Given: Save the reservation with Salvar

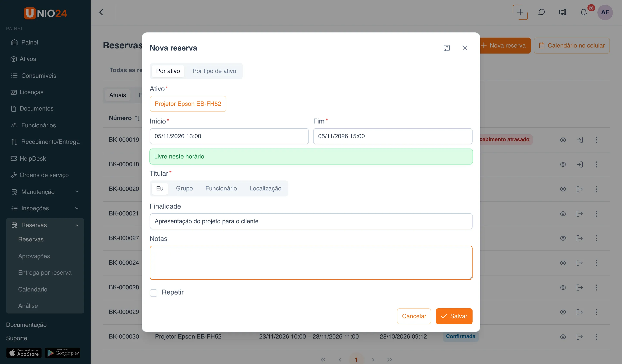Looking at the screenshot, I should [x=454, y=316].
